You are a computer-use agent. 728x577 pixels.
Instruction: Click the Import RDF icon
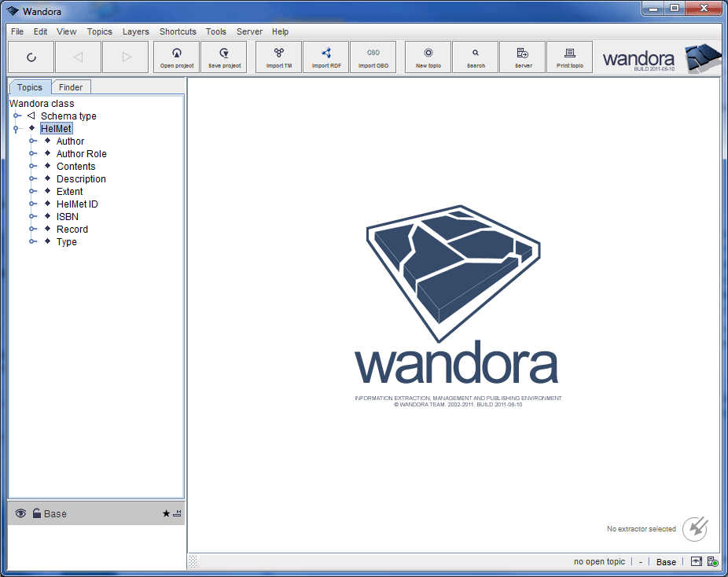pyautogui.click(x=326, y=57)
